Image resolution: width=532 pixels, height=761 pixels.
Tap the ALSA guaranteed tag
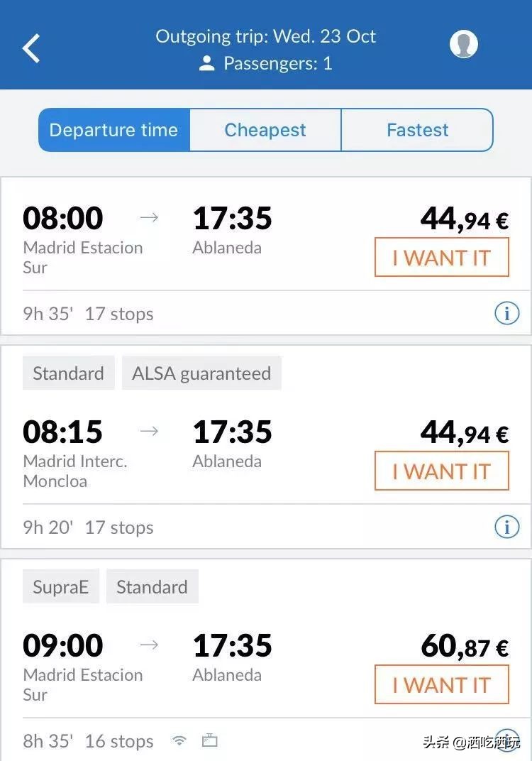coord(201,373)
